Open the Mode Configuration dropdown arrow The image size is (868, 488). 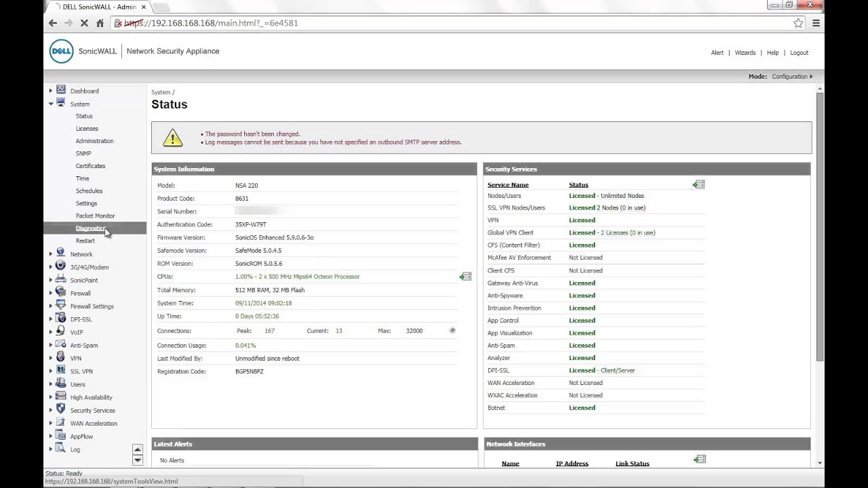[811, 77]
